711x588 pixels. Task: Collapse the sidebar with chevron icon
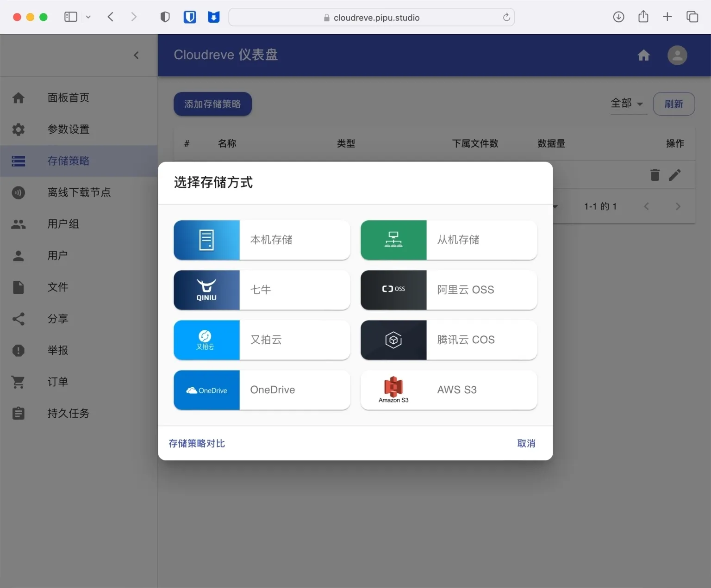[136, 56]
